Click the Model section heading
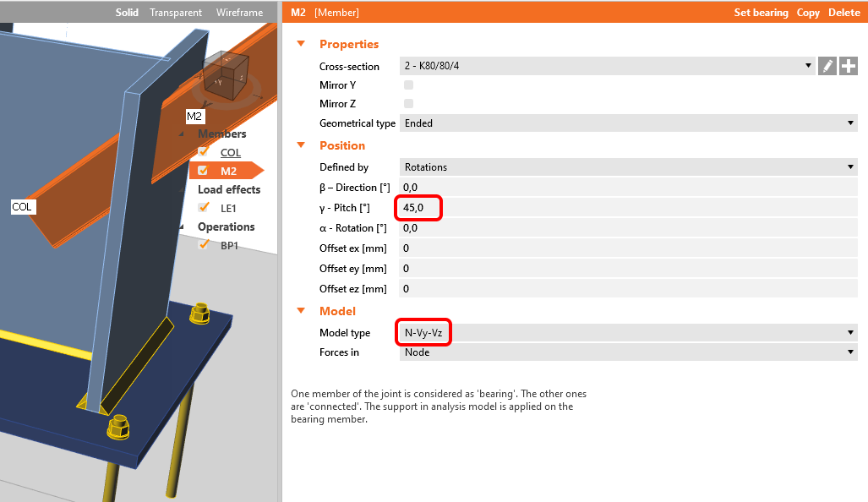The image size is (868, 502). pyautogui.click(x=337, y=310)
